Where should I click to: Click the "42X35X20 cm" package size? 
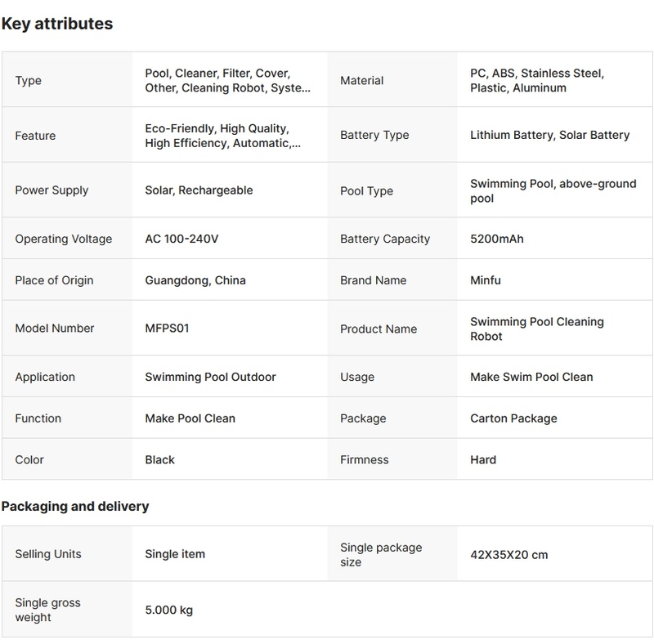pyautogui.click(x=508, y=555)
